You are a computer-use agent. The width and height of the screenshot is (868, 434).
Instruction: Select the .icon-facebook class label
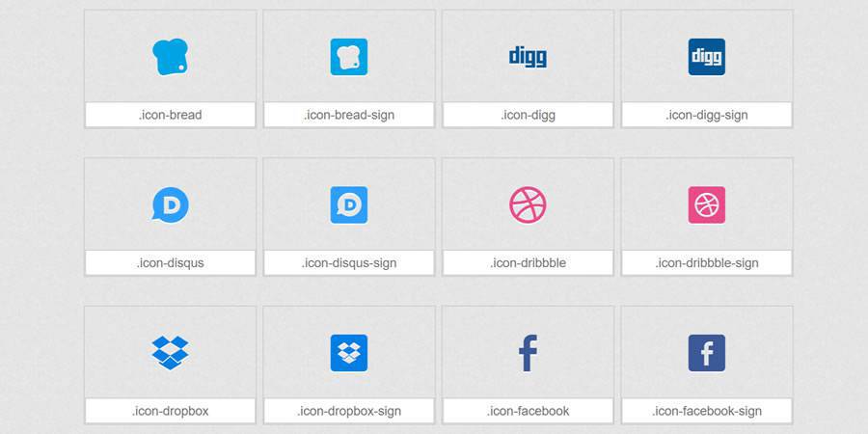tap(528, 411)
